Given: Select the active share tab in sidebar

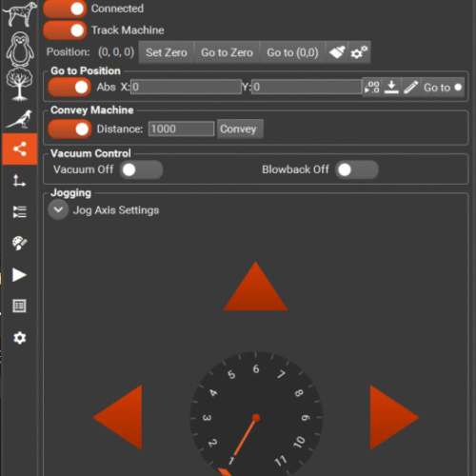Looking at the screenshot, I should click(20, 149).
